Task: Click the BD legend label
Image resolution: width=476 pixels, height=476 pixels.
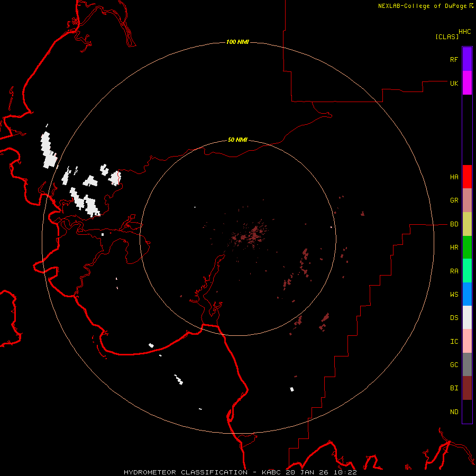Action: tap(454, 224)
